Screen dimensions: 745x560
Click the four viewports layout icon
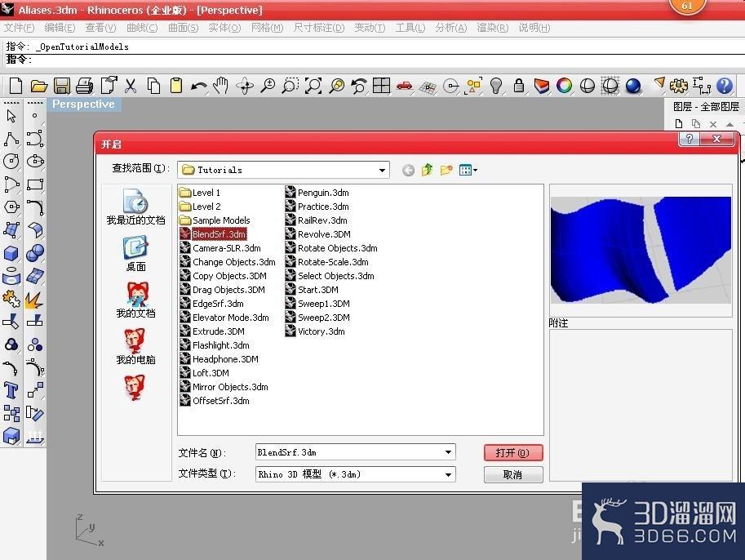(x=382, y=86)
